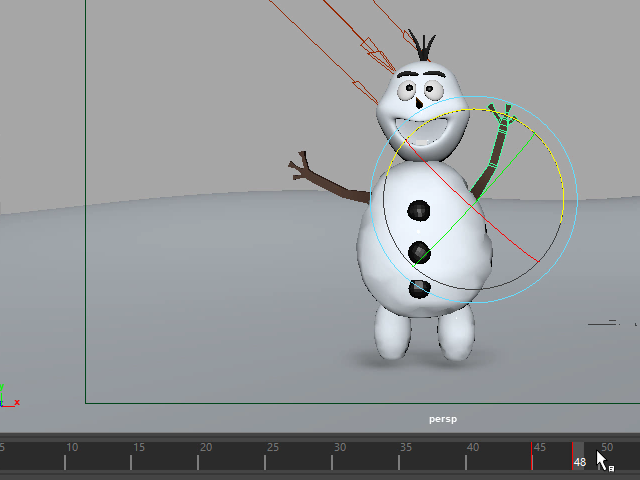Click the current frame 48 indicator
The height and width of the screenshot is (480, 640).
tap(578, 461)
